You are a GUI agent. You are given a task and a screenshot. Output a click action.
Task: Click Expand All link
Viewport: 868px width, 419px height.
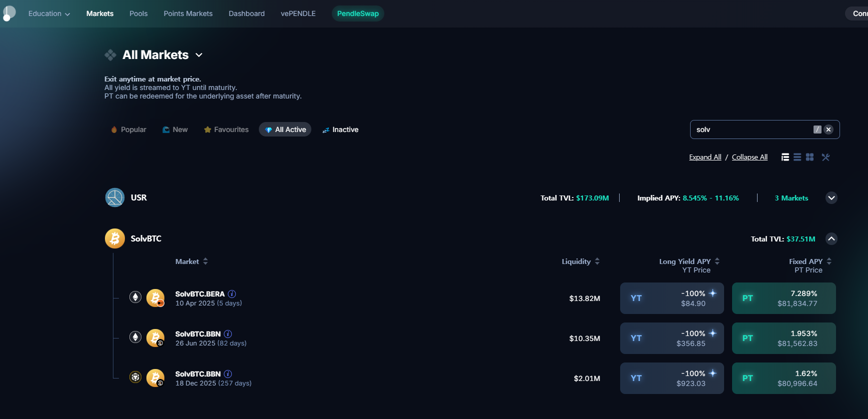[705, 157]
